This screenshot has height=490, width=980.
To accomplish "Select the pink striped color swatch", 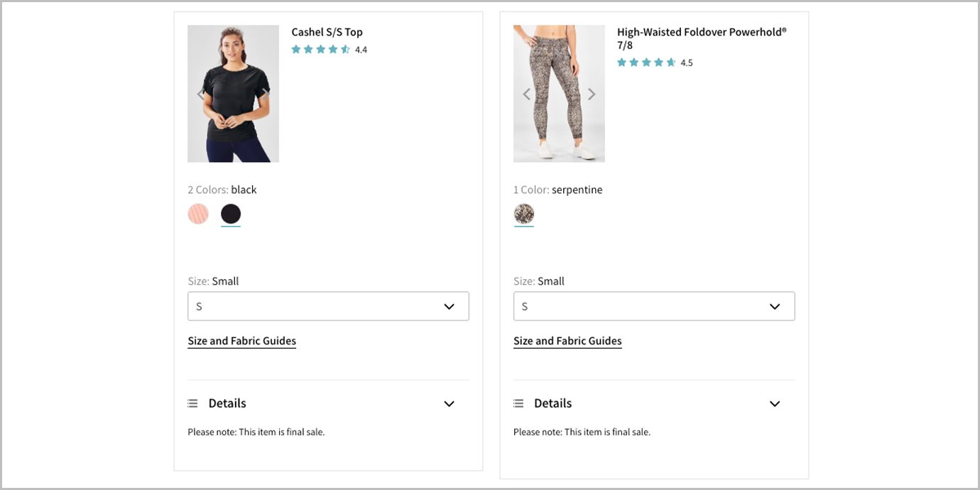I will tap(198, 214).
